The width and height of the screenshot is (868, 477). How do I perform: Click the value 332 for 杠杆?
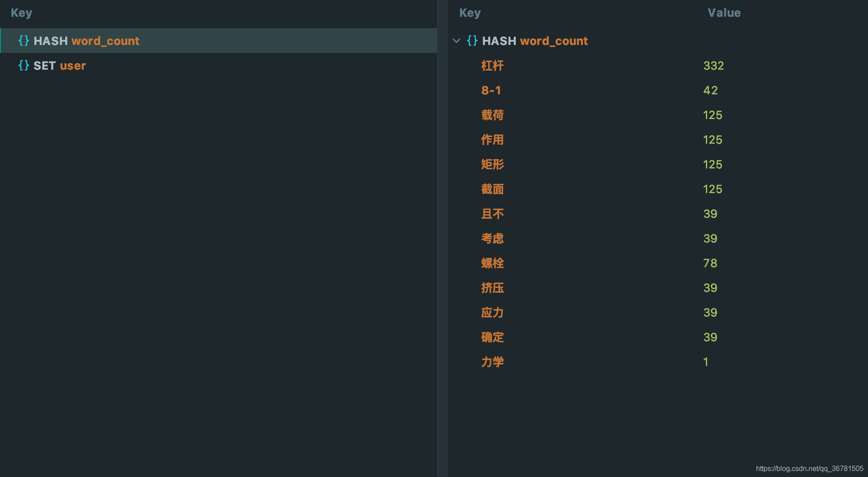point(713,66)
